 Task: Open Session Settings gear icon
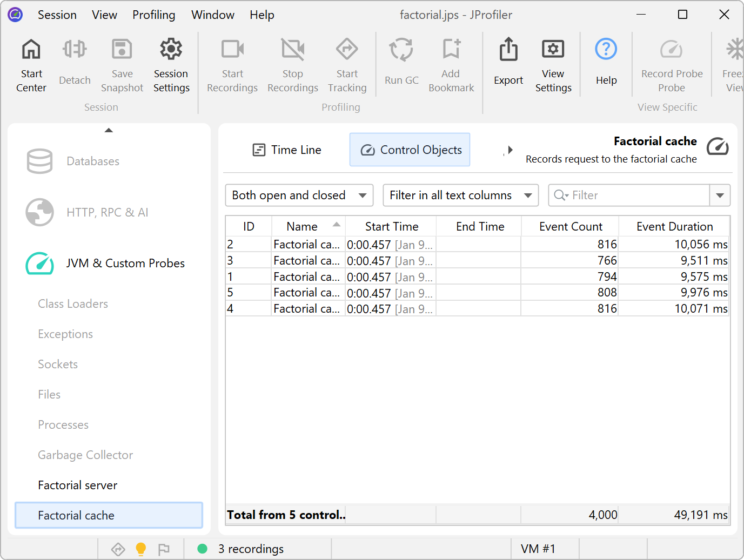coord(171,50)
